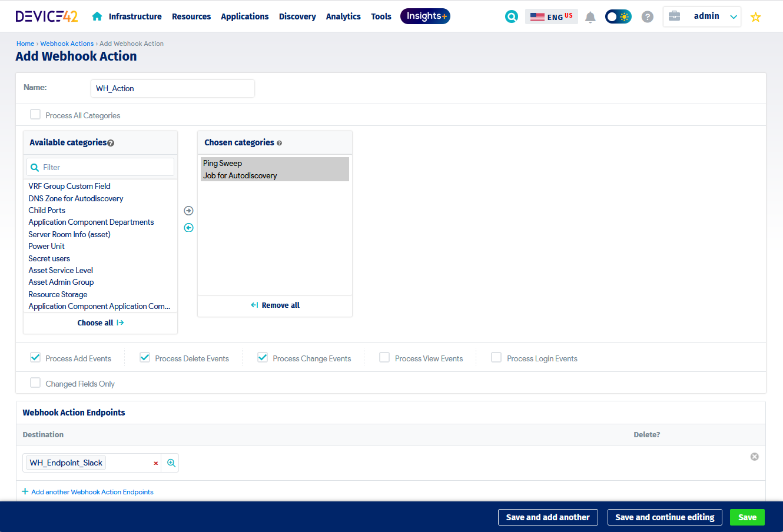Click the home icon in navigation bar
This screenshot has width=783, height=532.
(97, 16)
